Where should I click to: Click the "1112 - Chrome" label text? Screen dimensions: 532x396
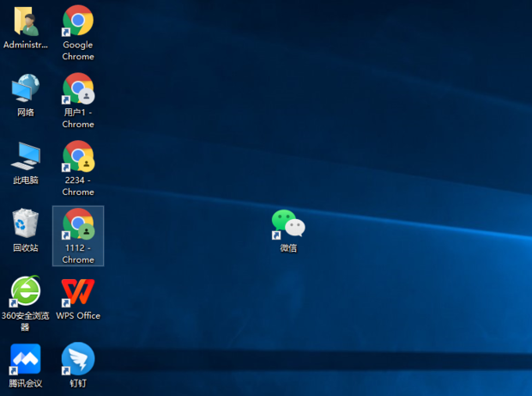tap(78, 253)
